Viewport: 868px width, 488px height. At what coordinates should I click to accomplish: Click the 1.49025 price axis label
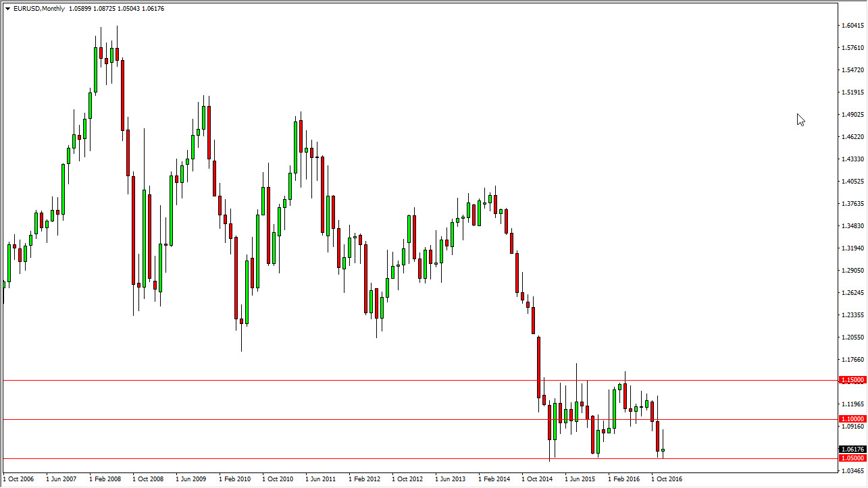(x=852, y=115)
